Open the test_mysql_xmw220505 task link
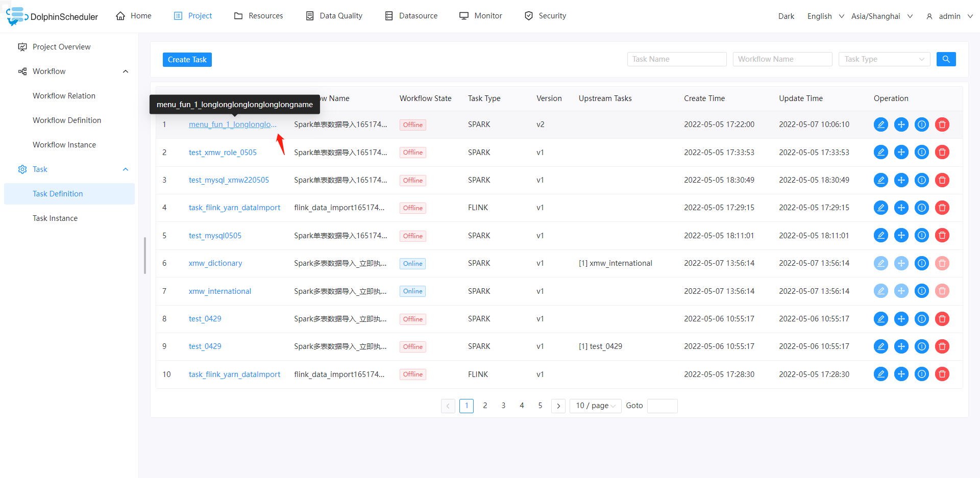Image resolution: width=980 pixels, height=478 pixels. 229,180
